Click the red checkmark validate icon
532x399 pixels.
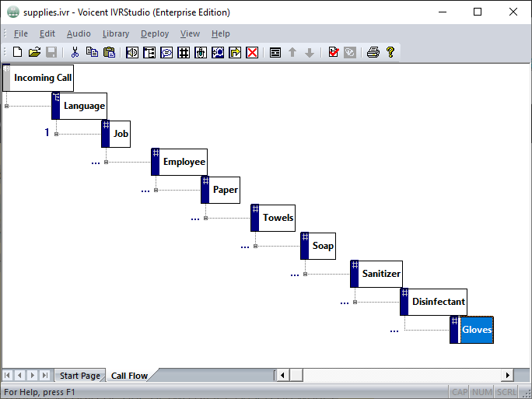click(x=333, y=52)
